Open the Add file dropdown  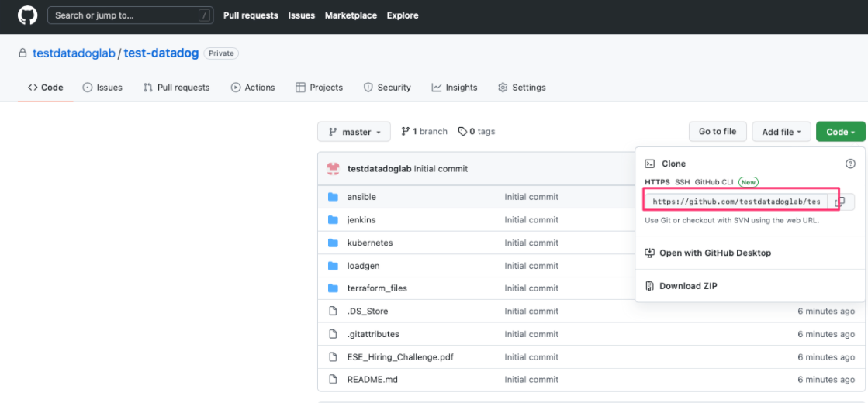pos(782,132)
